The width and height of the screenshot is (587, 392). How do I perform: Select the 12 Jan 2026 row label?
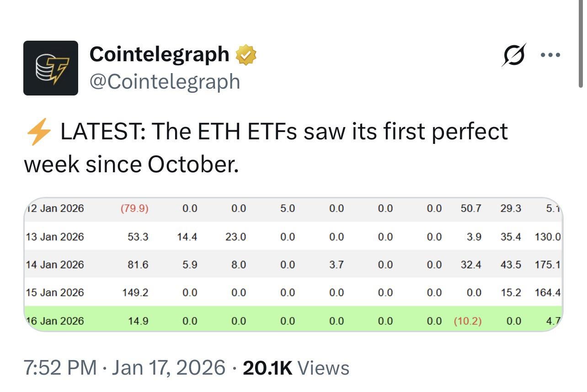pos(55,208)
